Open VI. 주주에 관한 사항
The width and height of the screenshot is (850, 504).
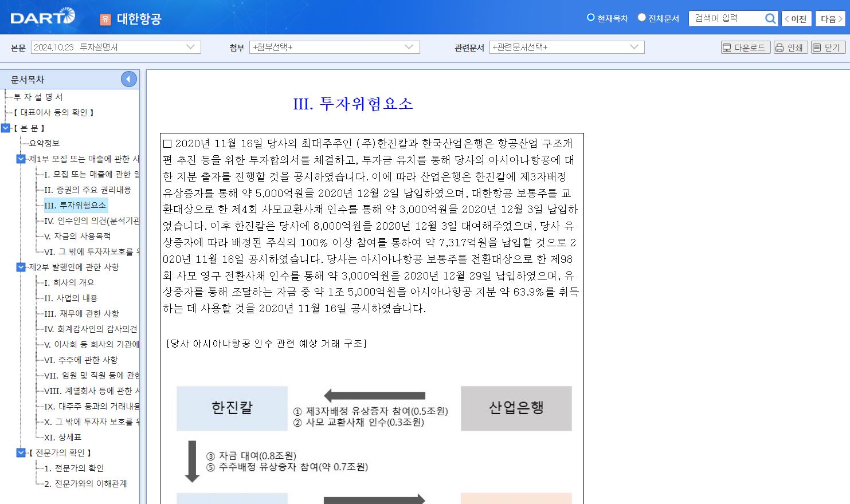pos(81,360)
